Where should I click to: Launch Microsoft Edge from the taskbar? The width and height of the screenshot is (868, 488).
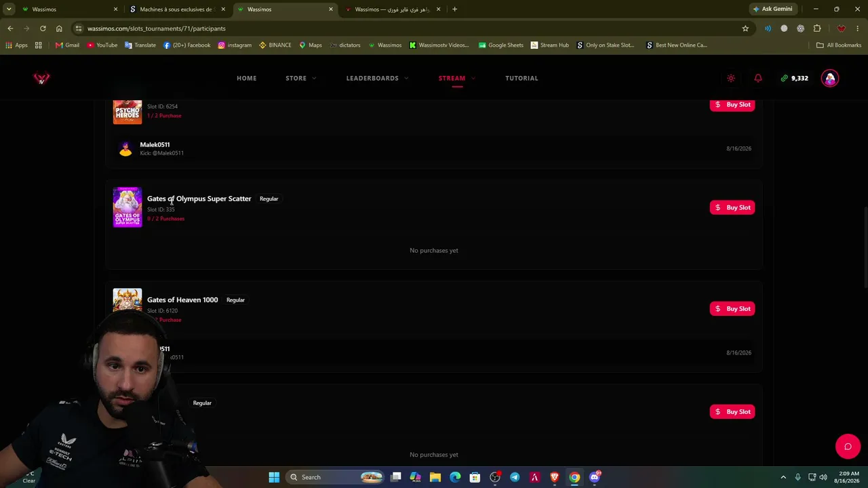tap(455, 477)
